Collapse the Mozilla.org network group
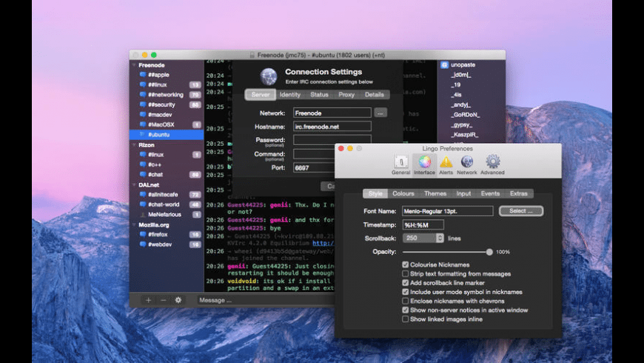644x363 pixels. (x=134, y=225)
